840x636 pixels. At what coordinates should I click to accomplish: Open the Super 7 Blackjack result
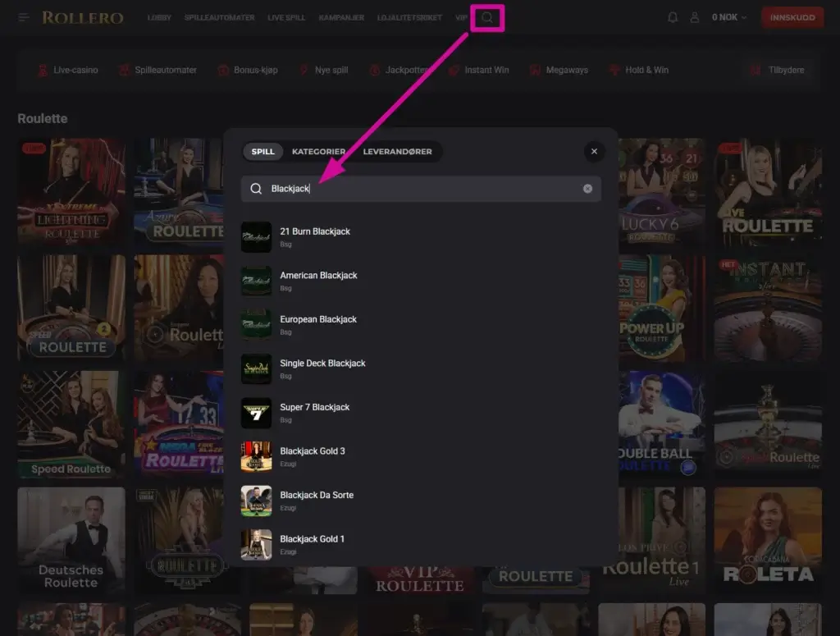click(421, 413)
